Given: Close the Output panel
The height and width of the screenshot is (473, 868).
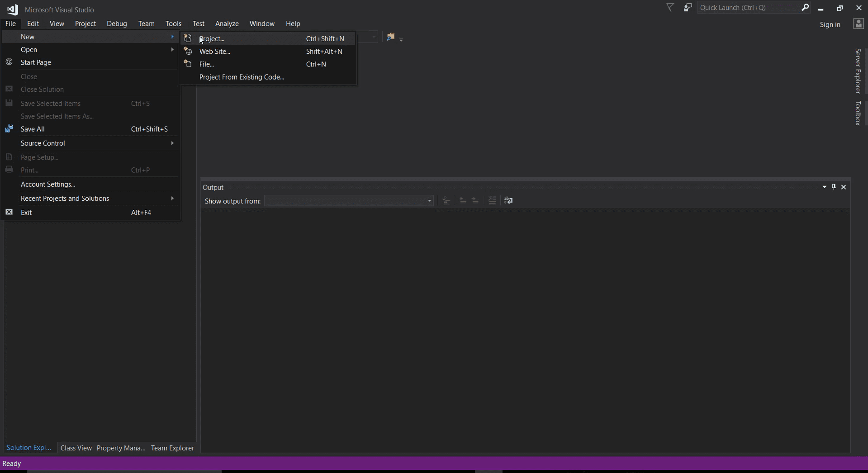Looking at the screenshot, I should pyautogui.click(x=844, y=187).
